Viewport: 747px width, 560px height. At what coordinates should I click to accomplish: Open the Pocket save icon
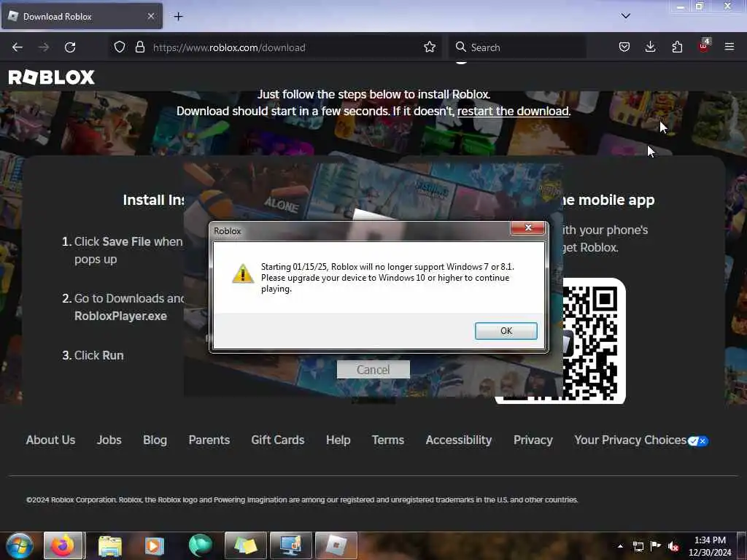[x=624, y=47]
